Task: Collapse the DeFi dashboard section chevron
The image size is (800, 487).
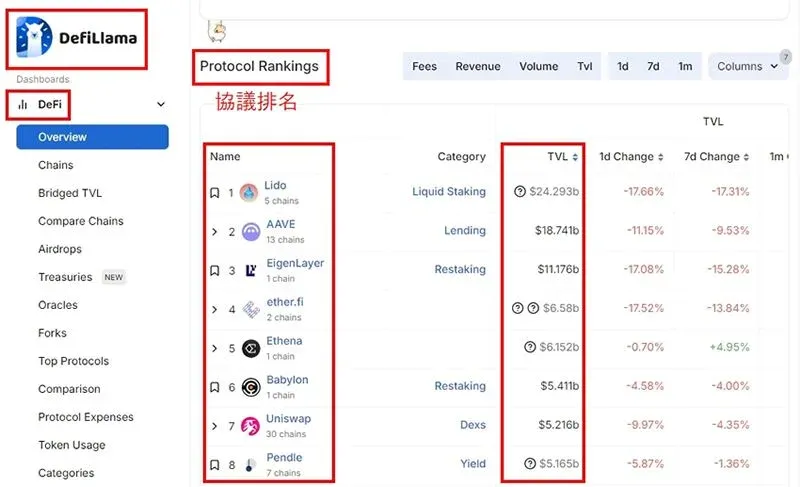Action: [161, 105]
